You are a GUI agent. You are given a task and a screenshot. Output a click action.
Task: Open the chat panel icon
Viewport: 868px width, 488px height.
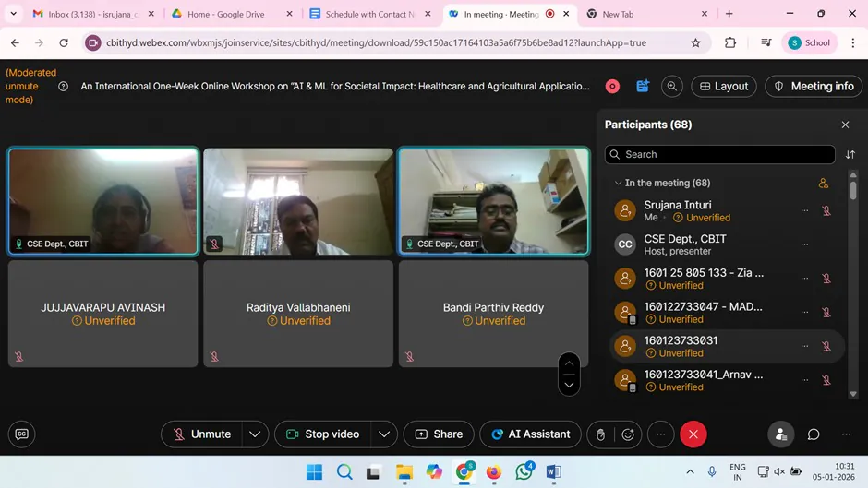(814, 434)
